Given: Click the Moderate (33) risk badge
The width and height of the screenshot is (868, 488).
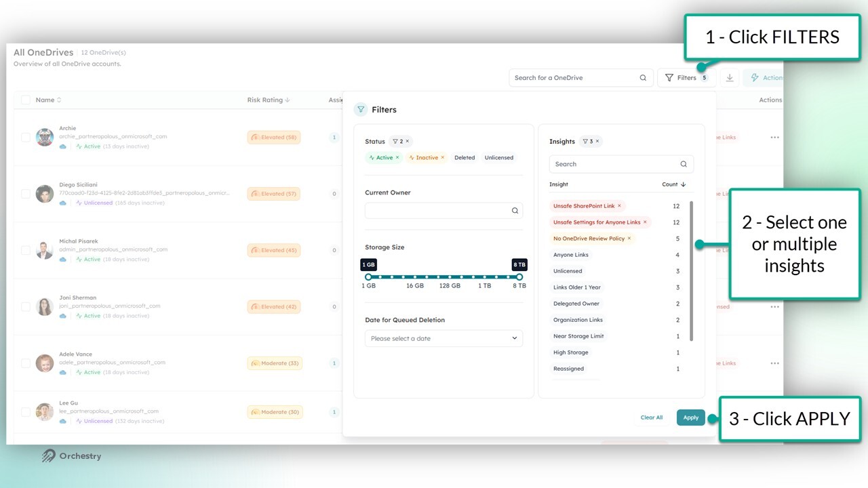Looking at the screenshot, I should click(x=275, y=363).
